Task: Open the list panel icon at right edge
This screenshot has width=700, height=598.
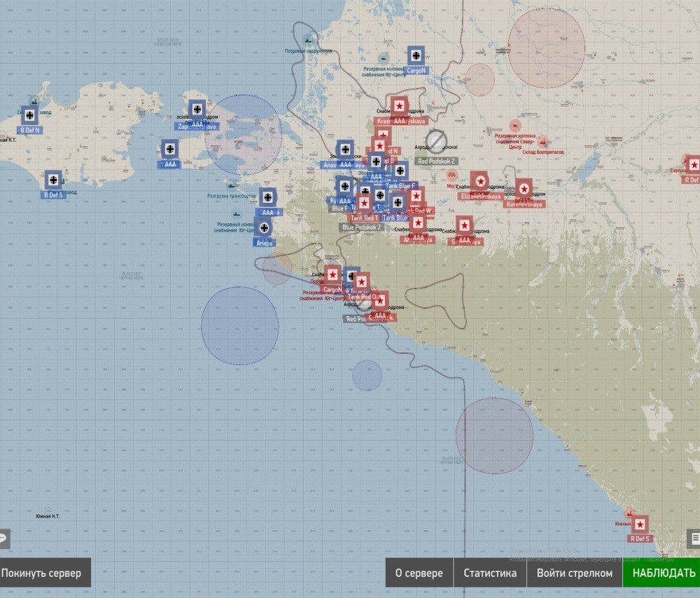Action: click(x=694, y=539)
